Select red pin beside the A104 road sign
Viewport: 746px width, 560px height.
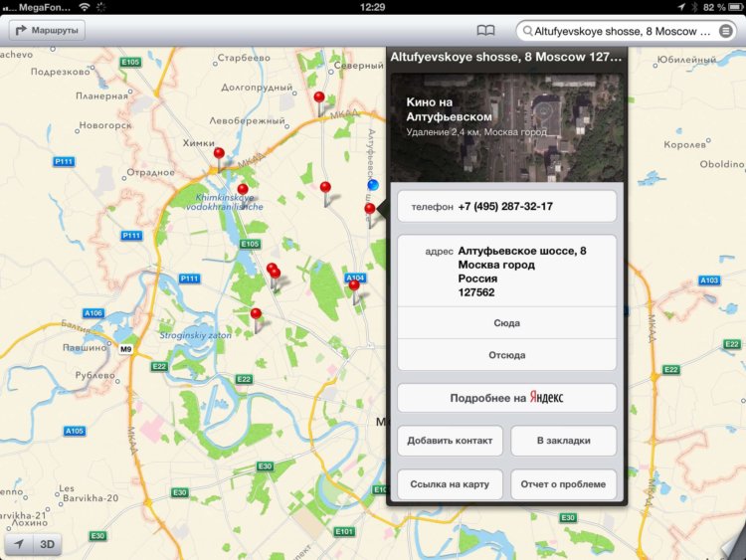354,285
